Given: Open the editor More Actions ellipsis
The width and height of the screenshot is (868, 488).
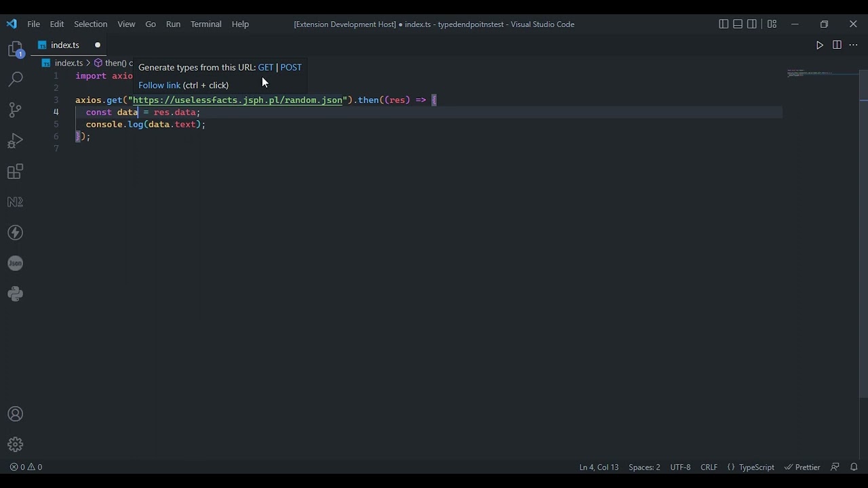Looking at the screenshot, I should click(x=853, y=45).
